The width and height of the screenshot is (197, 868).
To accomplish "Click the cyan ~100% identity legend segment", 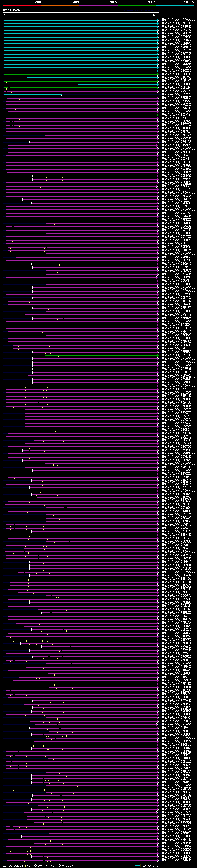I will tap(175, 6).
